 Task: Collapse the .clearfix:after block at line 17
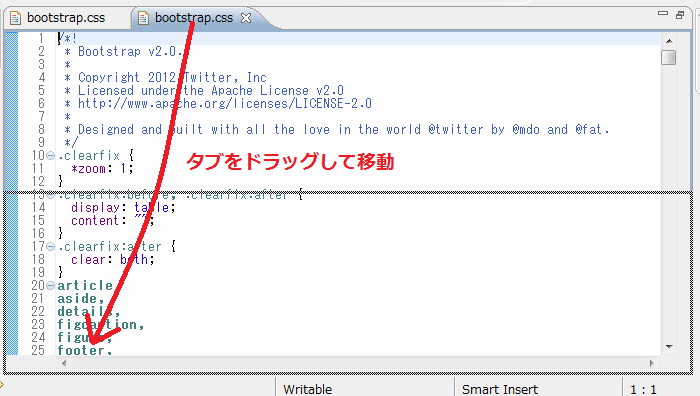point(50,246)
